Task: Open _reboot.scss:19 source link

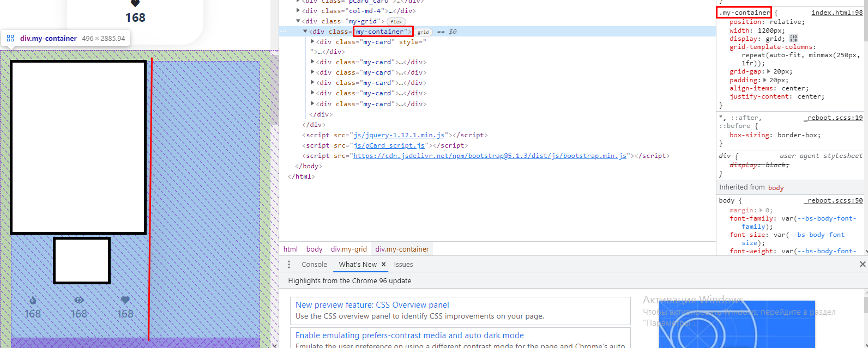Action: tap(833, 118)
